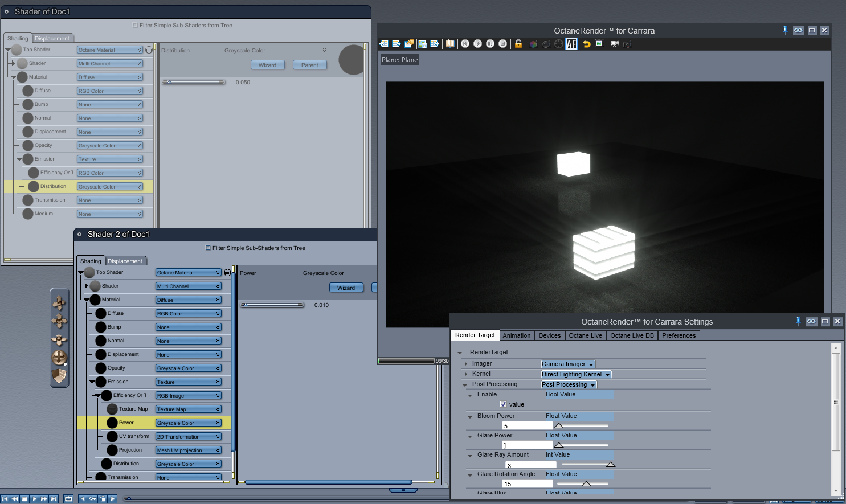Image resolution: width=846 pixels, height=504 pixels.
Task: Open Power's Greyscale Color dropdown in Shader 2
Action: [189, 423]
